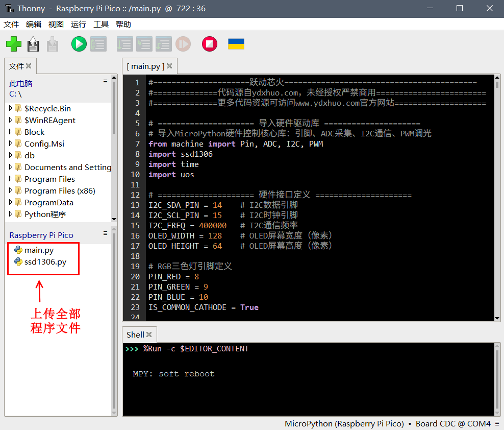Viewport: 504px width, 430px height.
Task: Expand the $Recycle.Bin folder node
Action: point(11,108)
